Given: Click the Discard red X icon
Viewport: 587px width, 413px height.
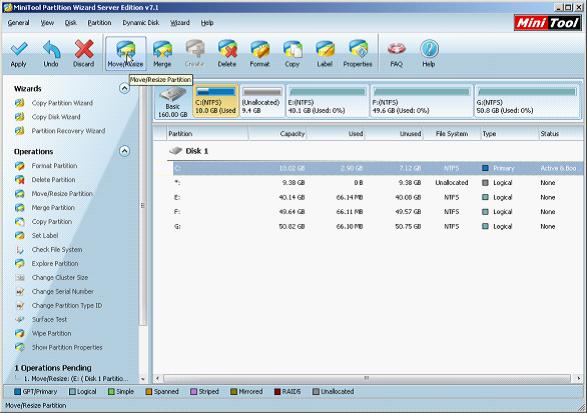Looking at the screenshot, I should (83, 49).
